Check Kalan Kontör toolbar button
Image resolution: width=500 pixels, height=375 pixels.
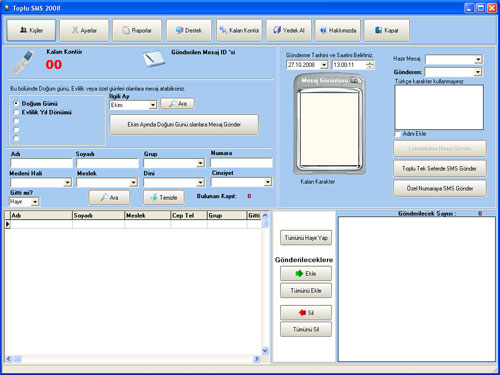pyautogui.click(x=239, y=30)
